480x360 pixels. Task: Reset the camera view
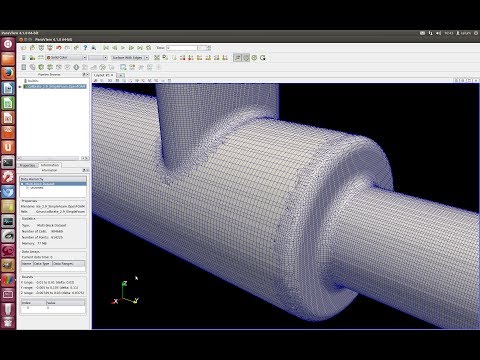157,58
